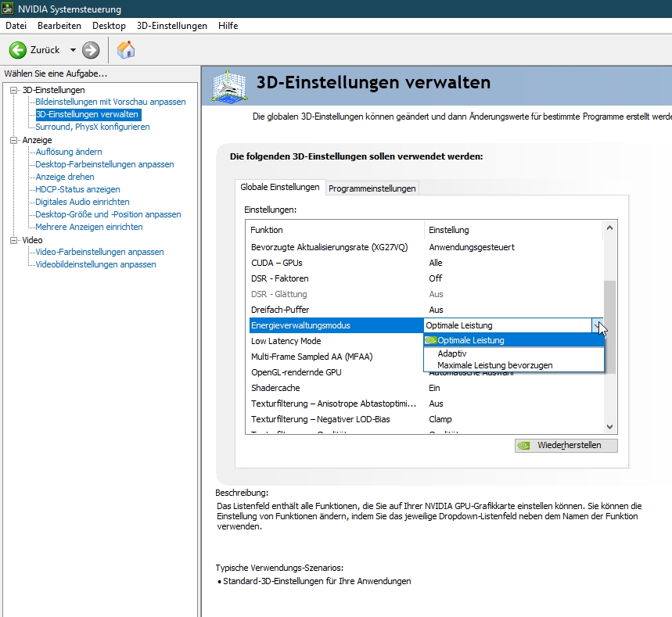Open the home page house icon
The height and width of the screenshot is (617, 672).
[126, 50]
